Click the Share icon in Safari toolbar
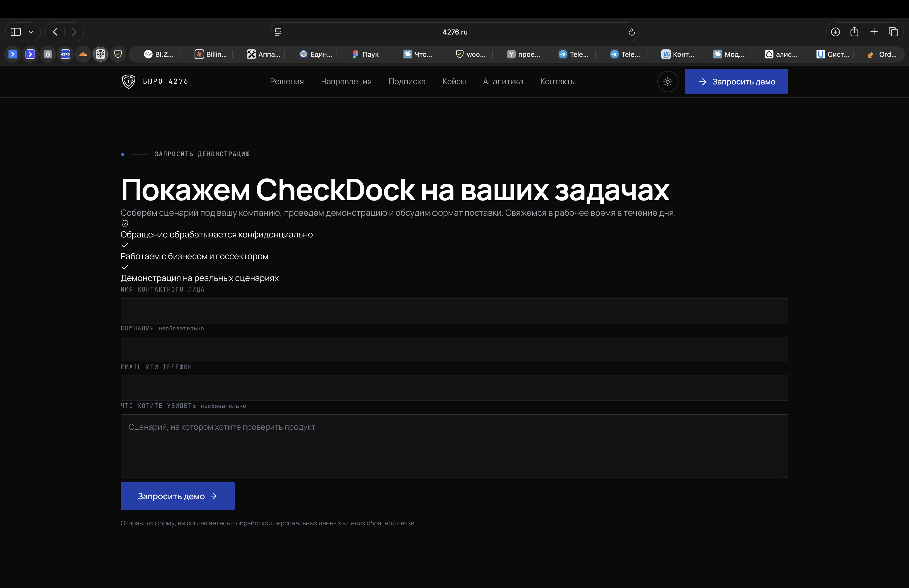Viewport: 909px width, 588px height. 855,32
